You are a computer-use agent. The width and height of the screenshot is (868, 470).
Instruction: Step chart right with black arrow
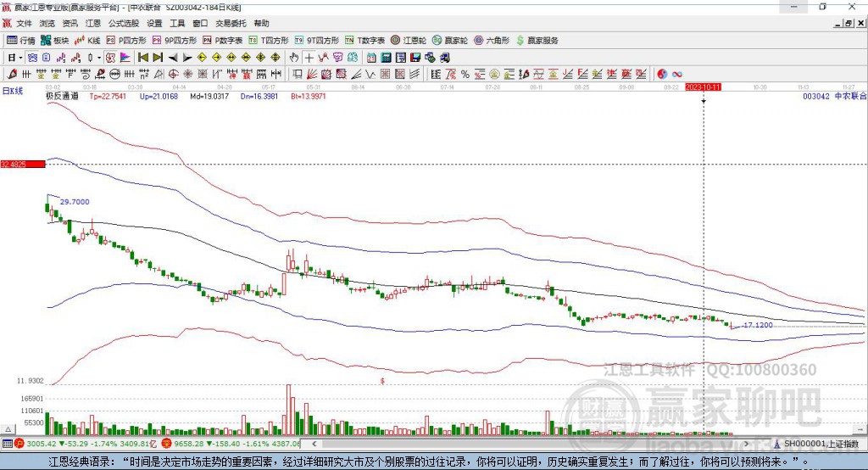click(187, 58)
